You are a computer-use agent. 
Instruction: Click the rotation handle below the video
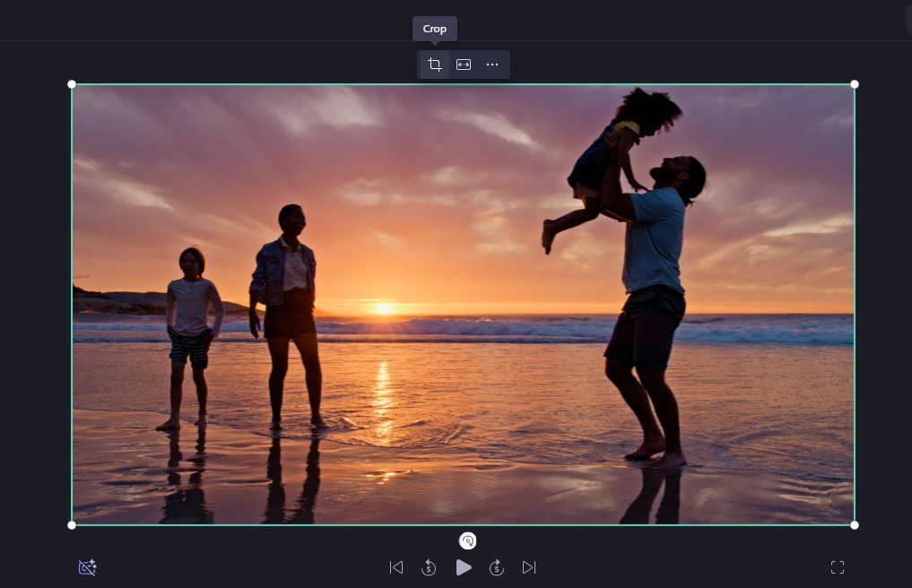(x=467, y=540)
